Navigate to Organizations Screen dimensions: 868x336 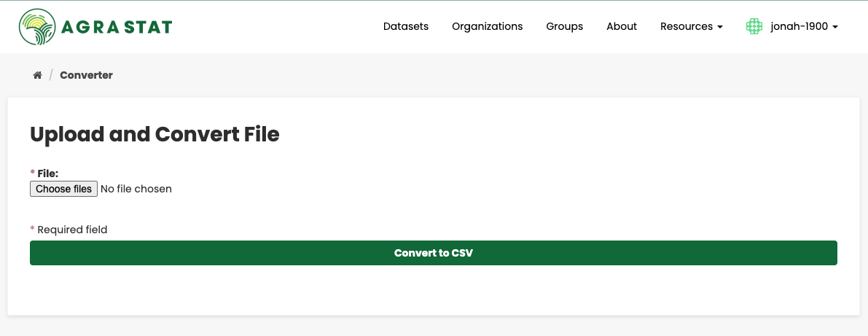coord(487,26)
